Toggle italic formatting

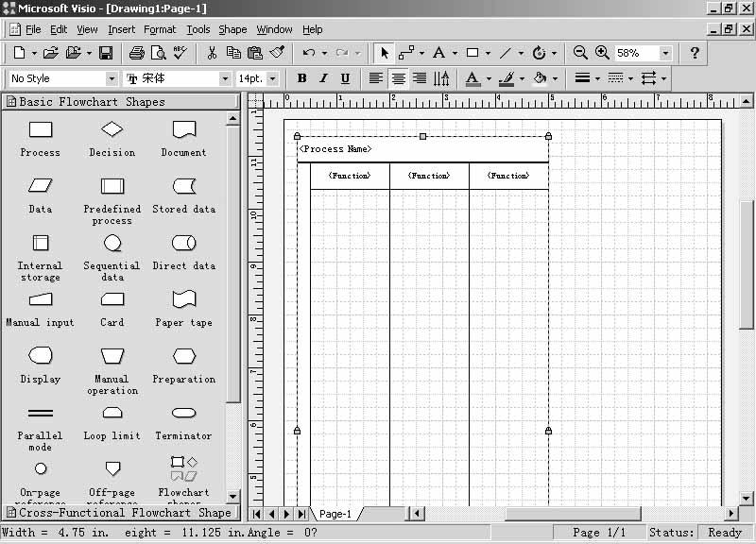tap(323, 78)
